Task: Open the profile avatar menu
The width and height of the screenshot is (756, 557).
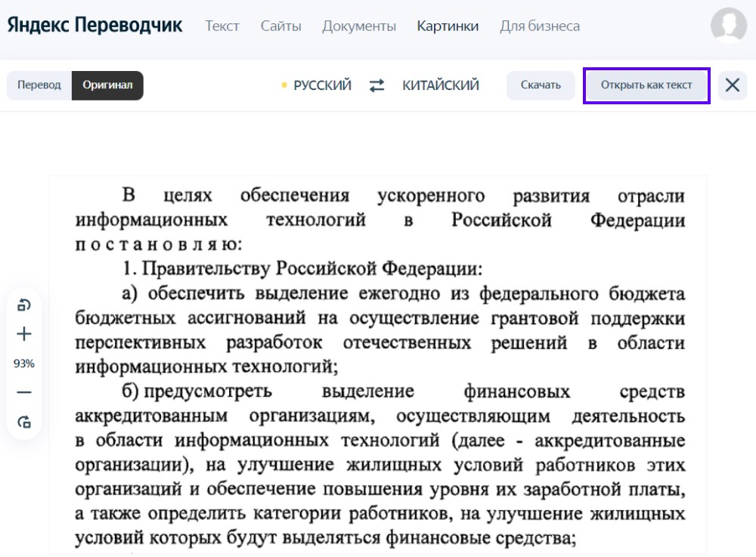Action: (x=727, y=26)
